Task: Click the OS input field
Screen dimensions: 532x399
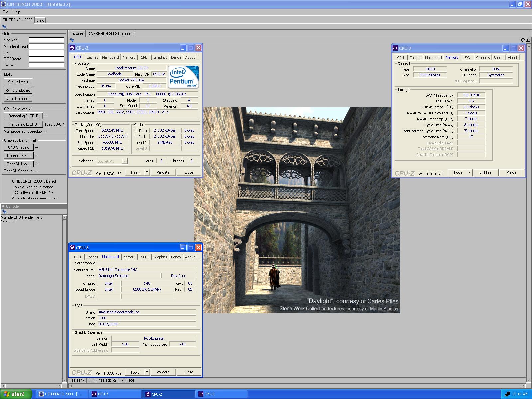Action: [46, 53]
